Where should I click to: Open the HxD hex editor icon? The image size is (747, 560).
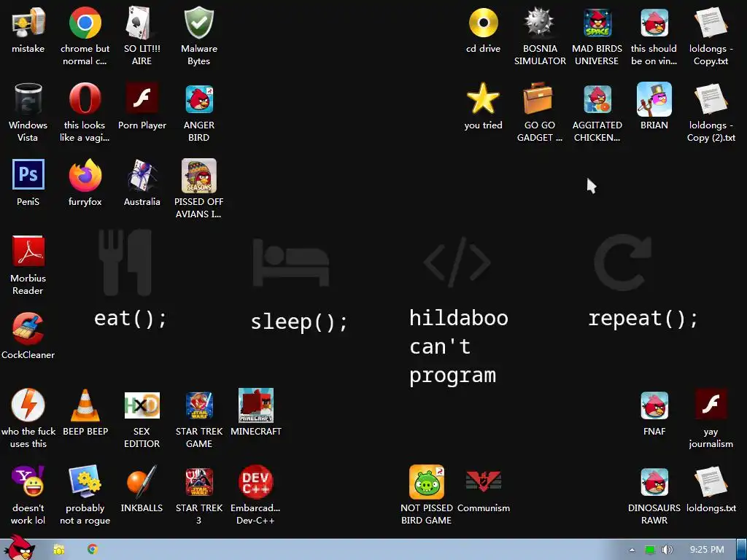(x=142, y=405)
